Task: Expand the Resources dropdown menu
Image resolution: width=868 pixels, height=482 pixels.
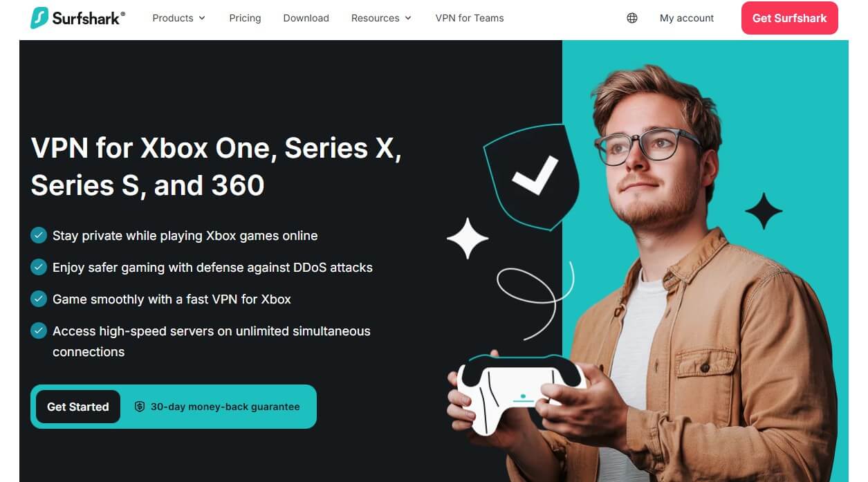Action: click(x=381, y=18)
